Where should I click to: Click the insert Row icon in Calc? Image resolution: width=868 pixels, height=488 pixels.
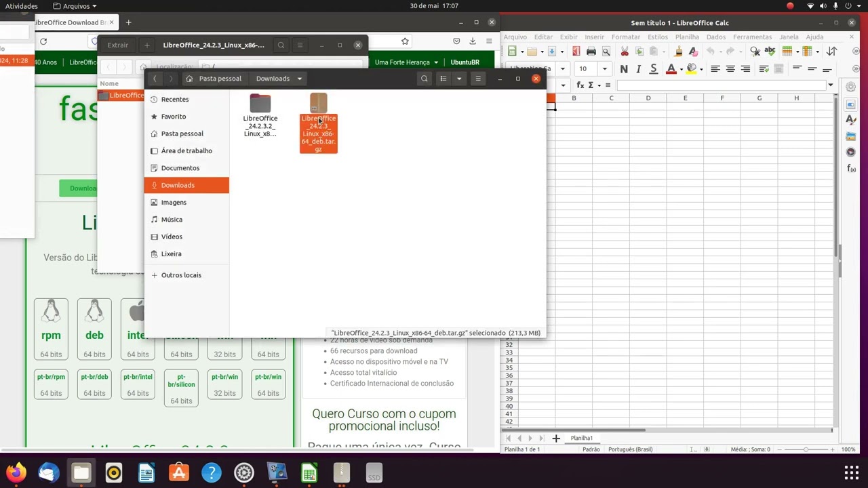tap(787, 51)
